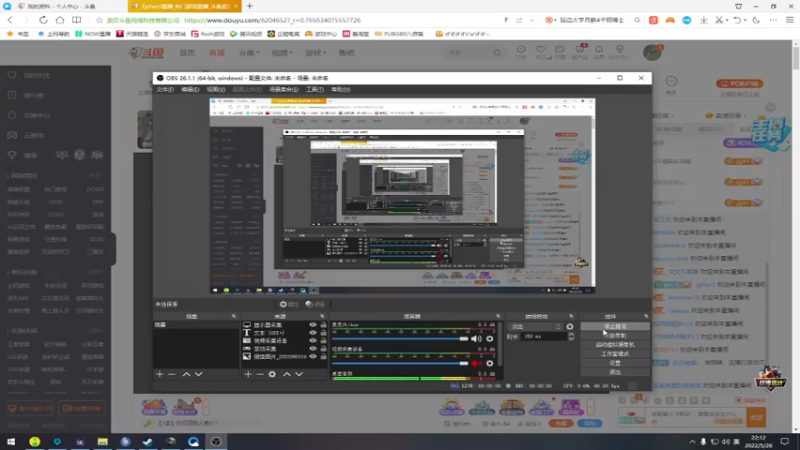Remove the selected source using the minus icon

[x=260, y=374]
